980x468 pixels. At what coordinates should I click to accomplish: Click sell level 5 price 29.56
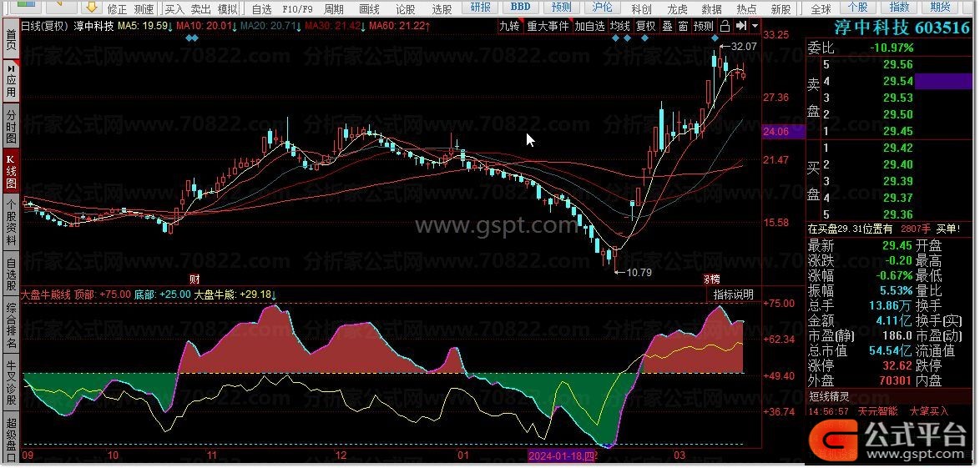[897, 64]
